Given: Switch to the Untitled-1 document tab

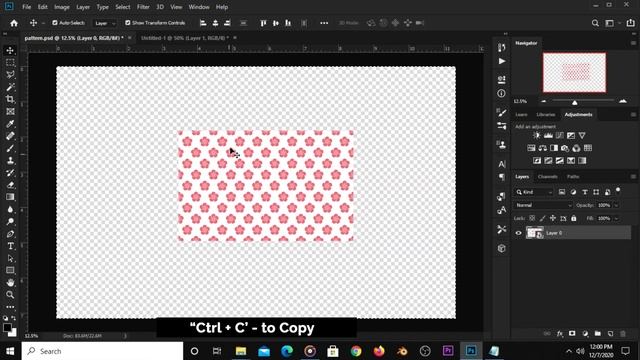Looking at the screenshot, I should point(185,38).
